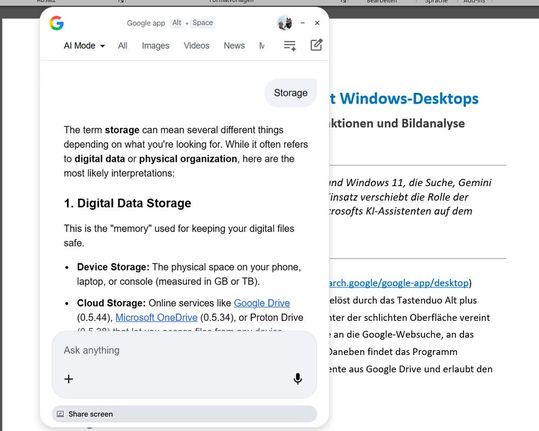The image size is (539, 431).
Task: Open the Microsoft OneDrive link
Action: tap(156, 317)
